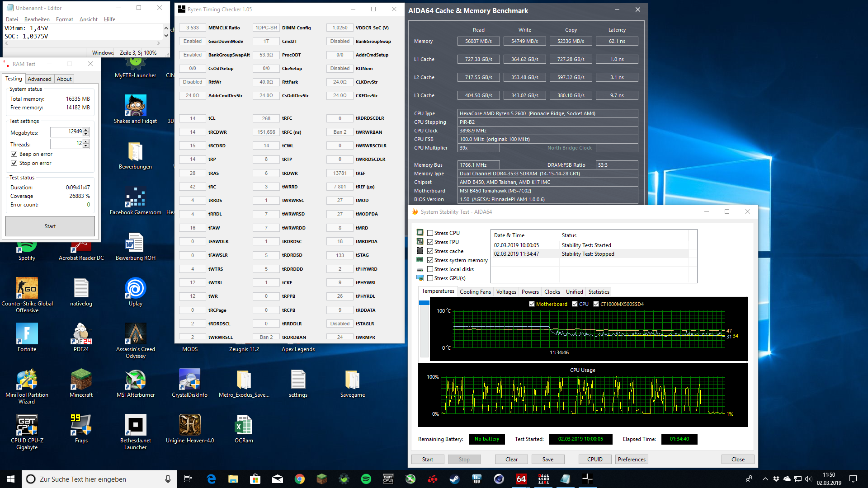Launch MSI Afterburner desktop shortcut

136,383
